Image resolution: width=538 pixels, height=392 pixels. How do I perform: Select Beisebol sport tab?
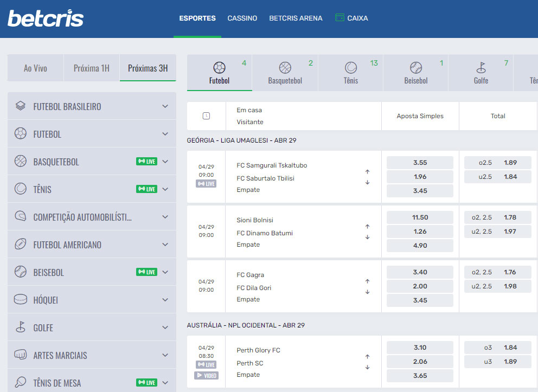[x=416, y=73]
